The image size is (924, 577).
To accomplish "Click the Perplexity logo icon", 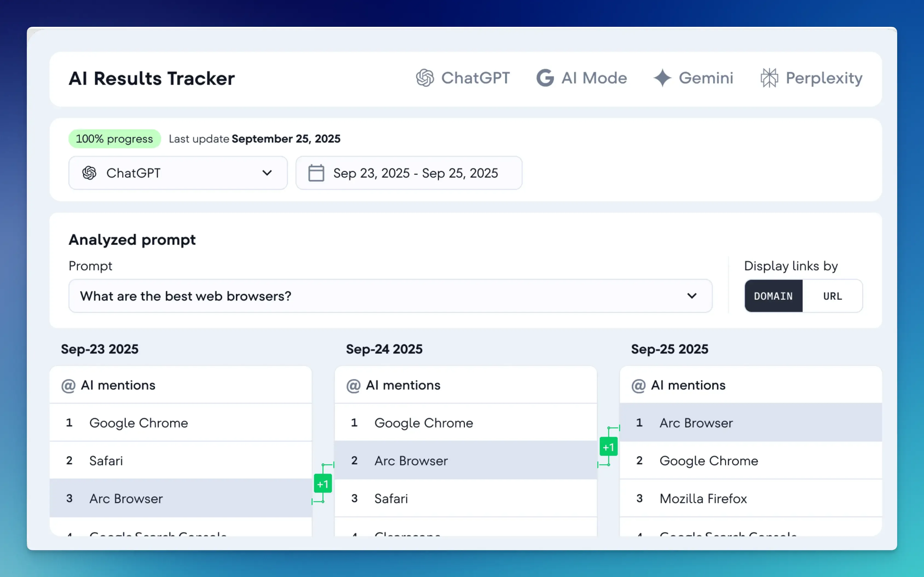I will (x=769, y=78).
